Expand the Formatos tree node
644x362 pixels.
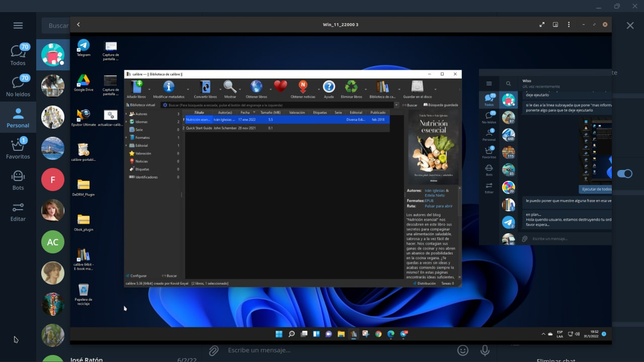[126, 138]
